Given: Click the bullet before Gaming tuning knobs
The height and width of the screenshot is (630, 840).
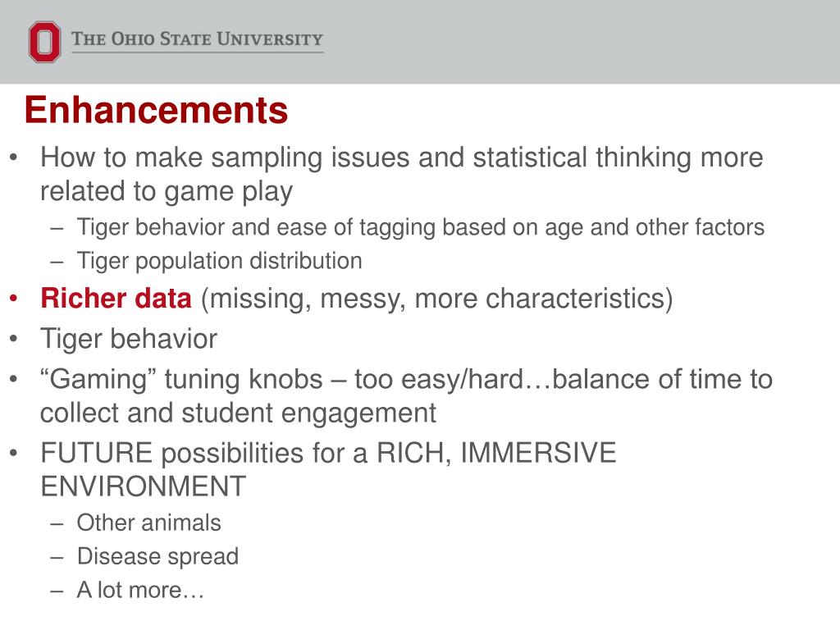Looking at the screenshot, I should click(x=14, y=379).
